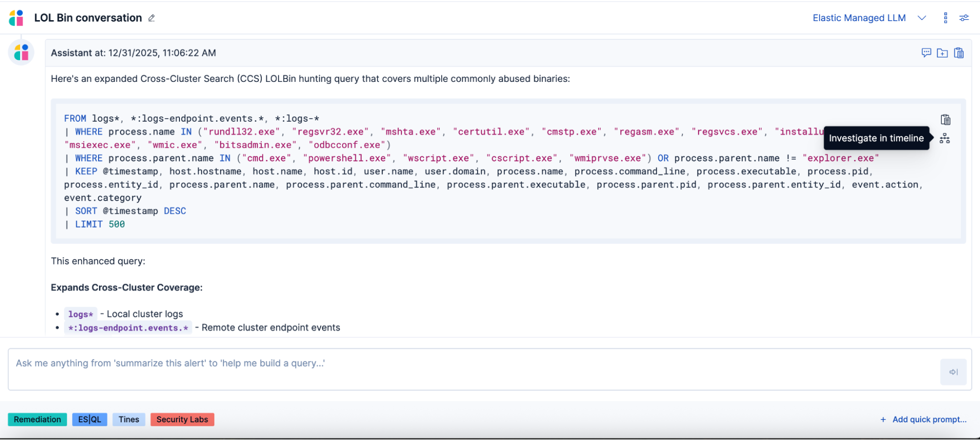Viewport: 980px width, 440px height.
Task: Select the Tines quick prompt
Action: tap(129, 419)
